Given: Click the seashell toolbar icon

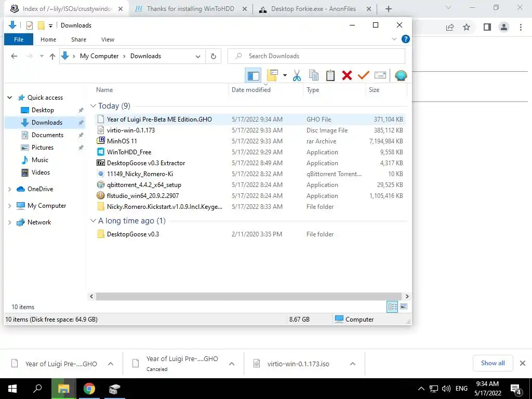Looking at the screenshot, I should [401, 75].
